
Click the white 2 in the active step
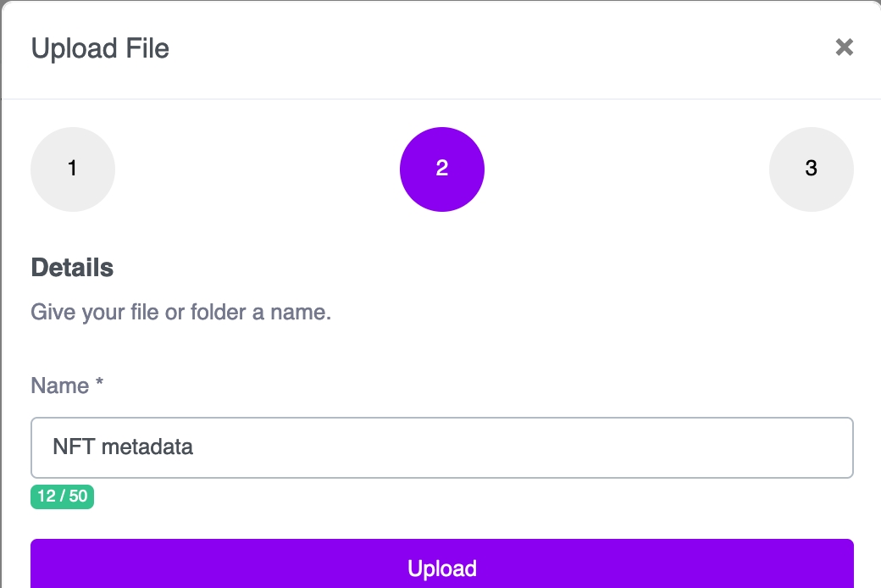click(x=442, y=169)
